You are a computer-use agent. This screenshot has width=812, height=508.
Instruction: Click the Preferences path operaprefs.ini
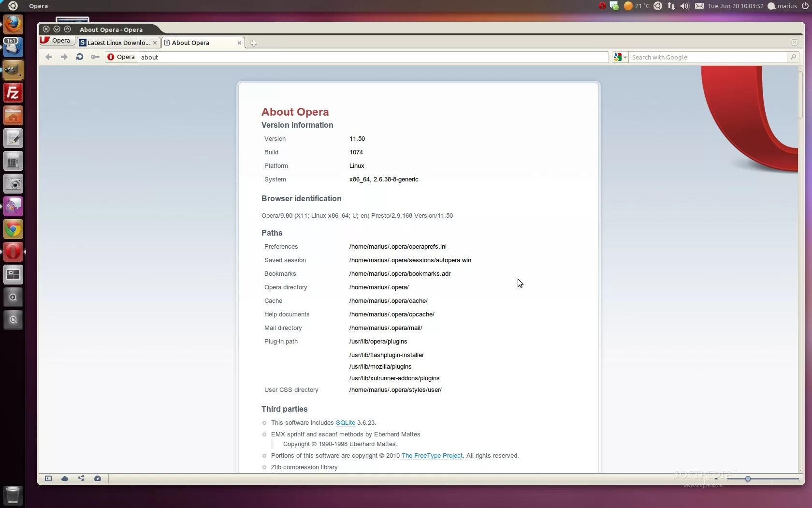[x=398, y=247]
